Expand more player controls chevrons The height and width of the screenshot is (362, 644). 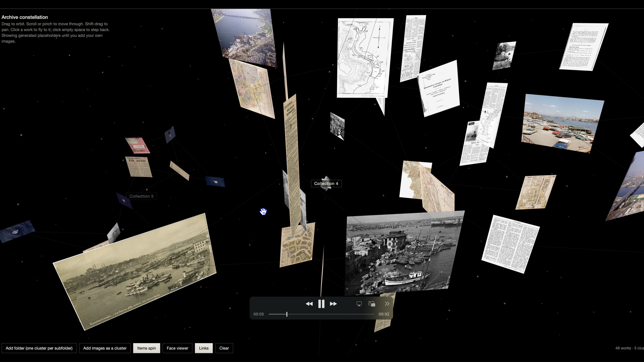[387, 304]
